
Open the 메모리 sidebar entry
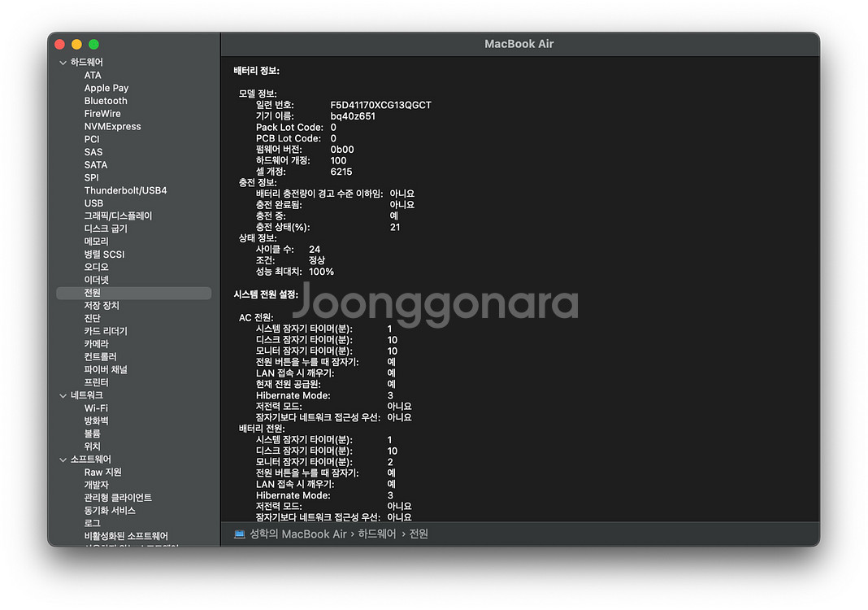pos(96,242)
